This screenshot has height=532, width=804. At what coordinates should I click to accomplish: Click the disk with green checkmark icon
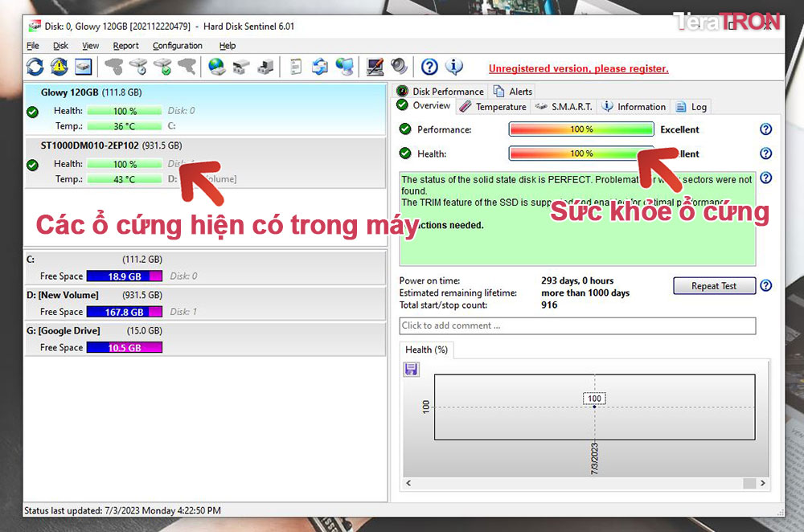(x=163, y=67)
